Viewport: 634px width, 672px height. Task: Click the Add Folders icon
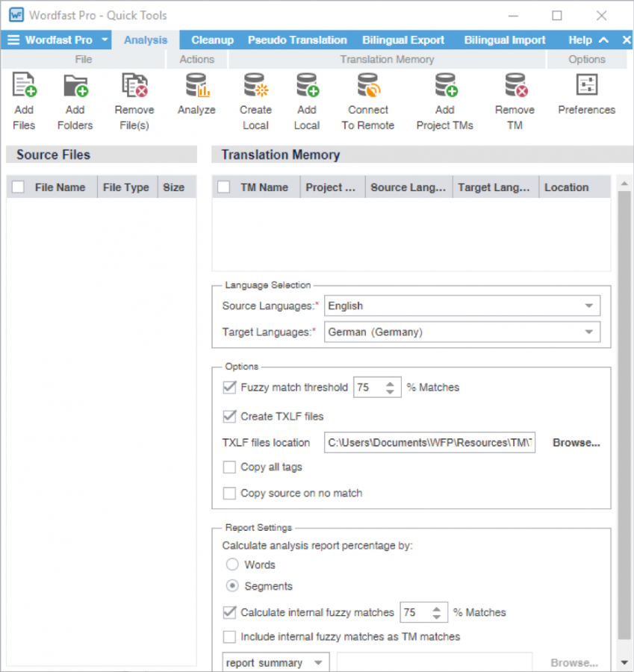tap(75, 87)
